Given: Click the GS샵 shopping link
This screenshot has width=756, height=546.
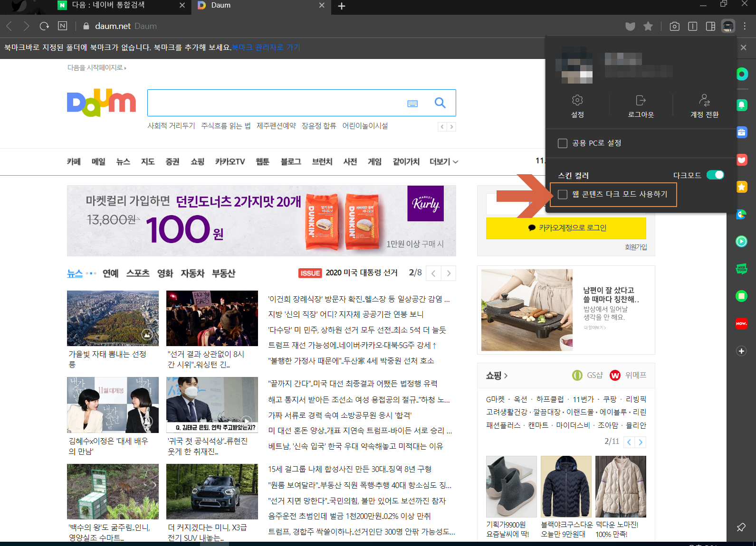Looking at the screenshot, I should tap(587, 375).
